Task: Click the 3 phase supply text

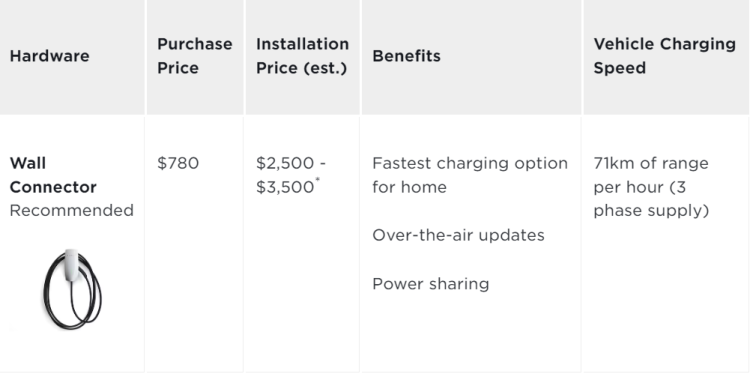Action: pyautogui.click(x=651, y=199)
